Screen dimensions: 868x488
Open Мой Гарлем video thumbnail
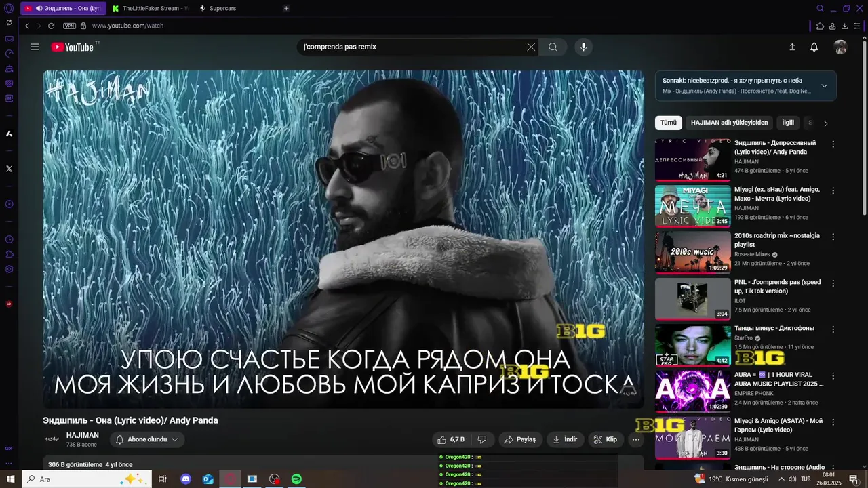(692, 438)
